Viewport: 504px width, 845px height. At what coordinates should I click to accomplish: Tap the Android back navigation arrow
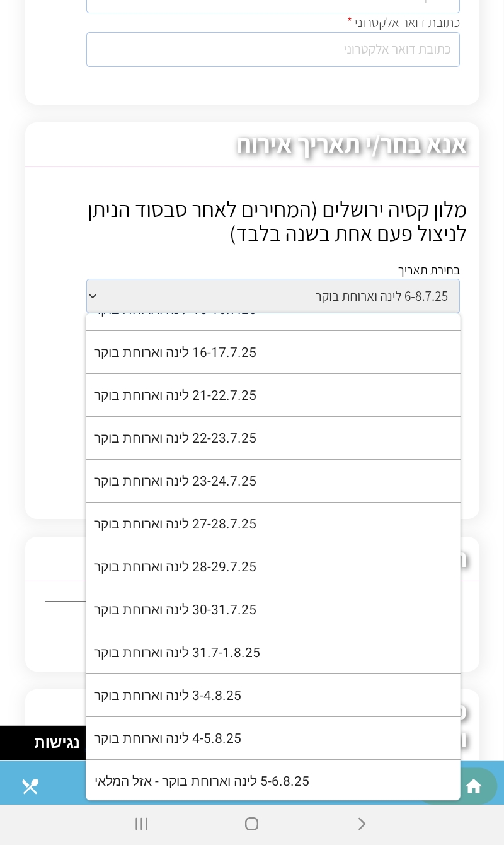coord(362,824)
